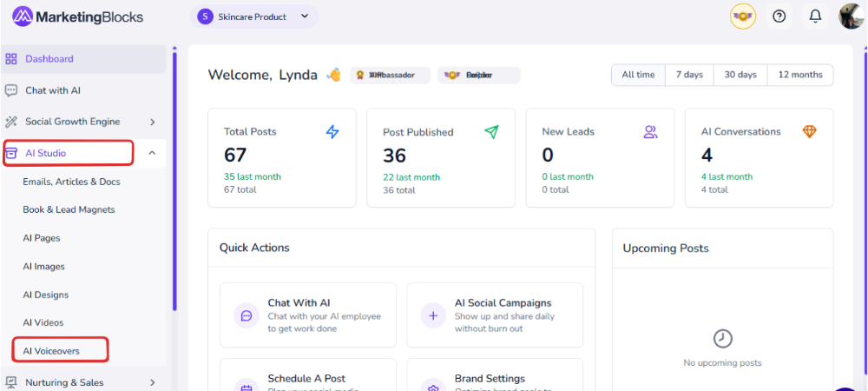Open AI Voiceovers in sidebar
Screen dimensions: 868x391
pyautogui.click(x=52, y=351)
